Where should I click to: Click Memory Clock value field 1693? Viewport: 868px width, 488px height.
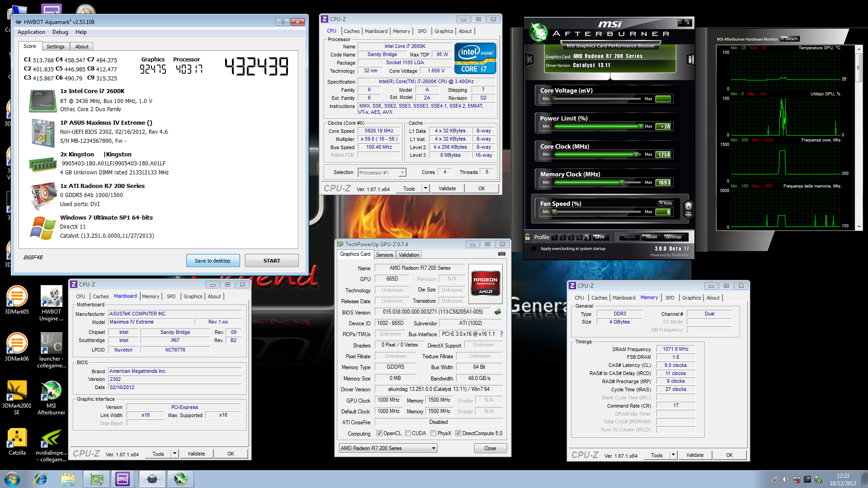(663, 183)
